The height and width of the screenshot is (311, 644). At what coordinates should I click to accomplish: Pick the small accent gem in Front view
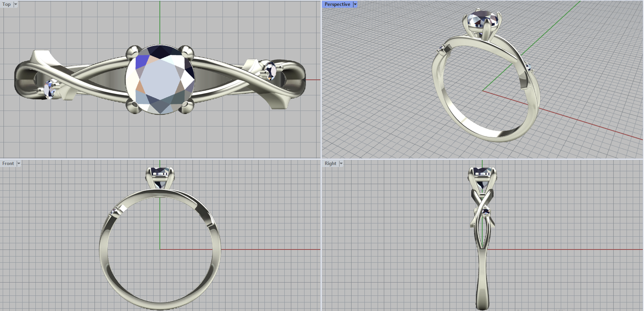click(116, 211)
